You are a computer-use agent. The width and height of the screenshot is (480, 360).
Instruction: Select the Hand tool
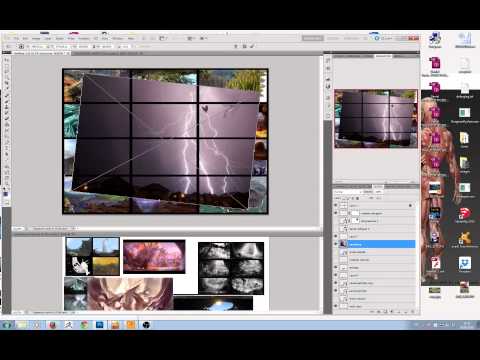point(6,178)
